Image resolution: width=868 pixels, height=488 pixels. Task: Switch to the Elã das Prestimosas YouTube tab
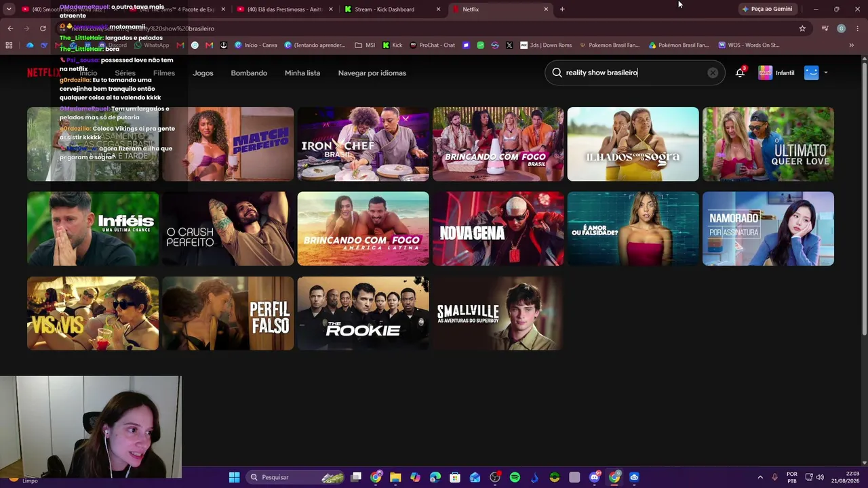point(284,9)
